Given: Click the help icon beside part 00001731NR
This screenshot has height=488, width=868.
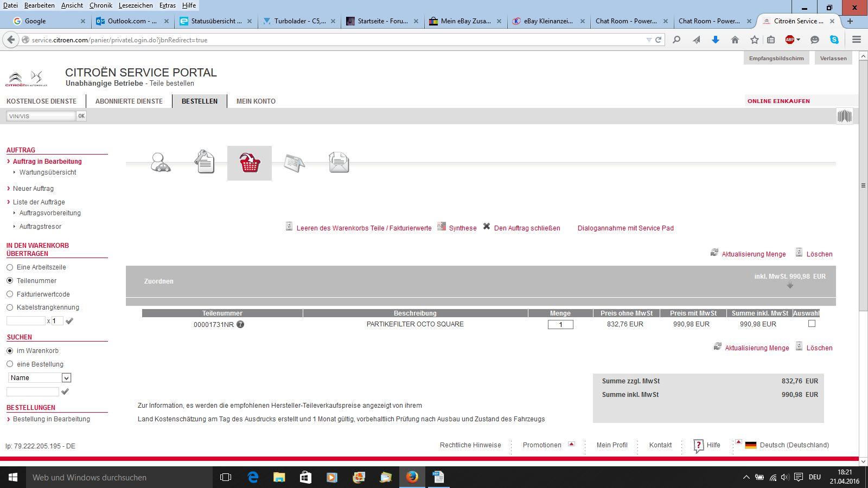Looking at the screenshot, I should (240, 324).
